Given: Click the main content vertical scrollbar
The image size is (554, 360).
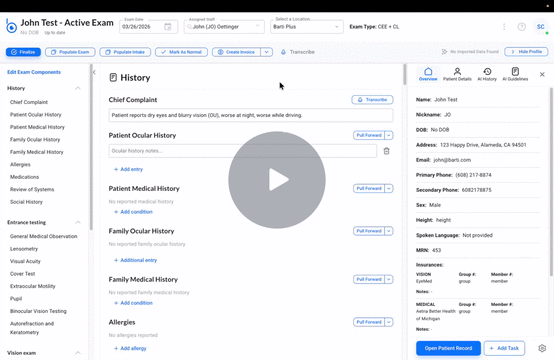Looking at the screenshot, I should click(x=405, y=75).
